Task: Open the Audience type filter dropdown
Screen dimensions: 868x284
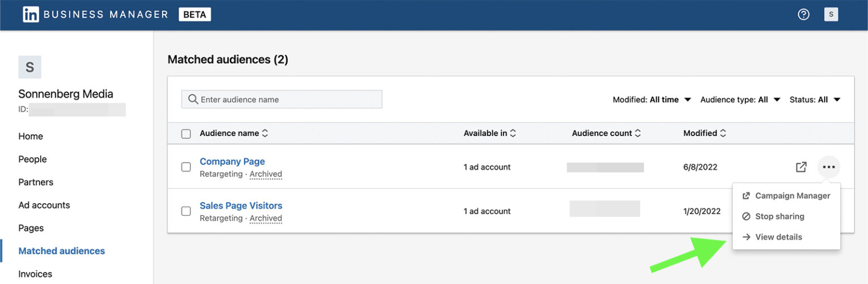Action: tap(740, 99)
